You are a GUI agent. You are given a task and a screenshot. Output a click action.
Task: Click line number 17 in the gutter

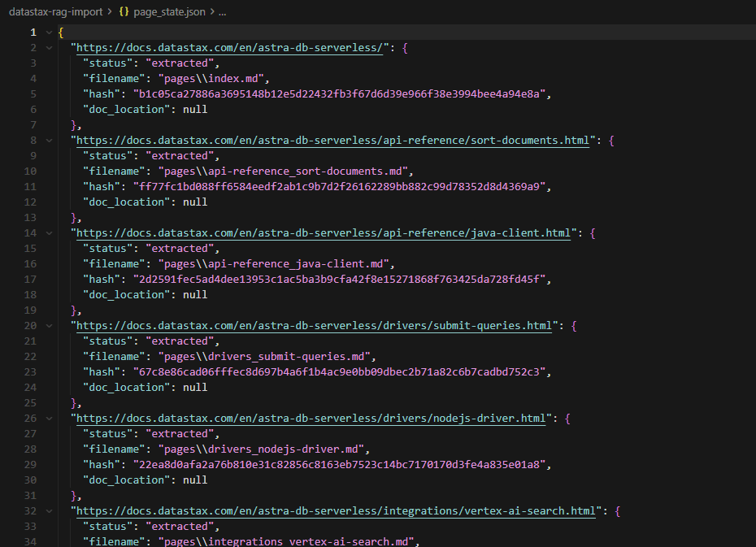[30, 280]
